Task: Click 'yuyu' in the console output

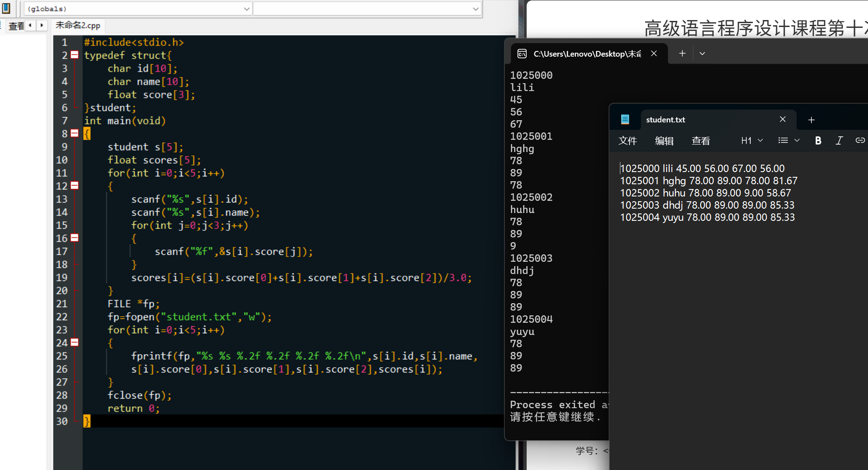Action: 522,331
